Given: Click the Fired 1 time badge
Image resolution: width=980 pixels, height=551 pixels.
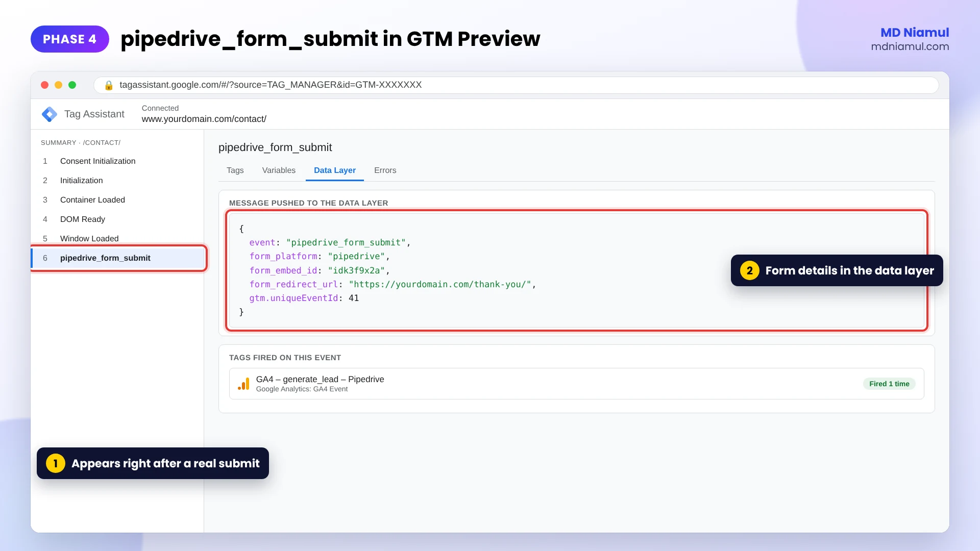Looking at the screenshot, I should click(889, 384).
